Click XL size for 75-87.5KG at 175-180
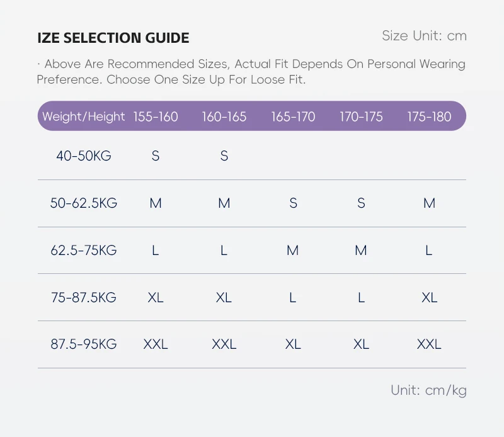The height and width of the screenshot is (437, 504). (429, 298)
